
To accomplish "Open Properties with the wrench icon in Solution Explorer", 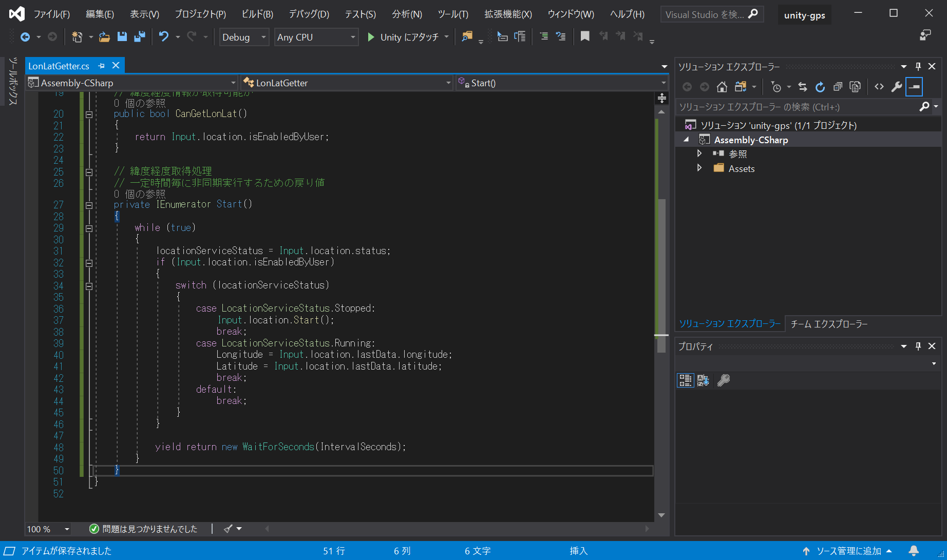I will pyautogui.click(x=897, y=87).
